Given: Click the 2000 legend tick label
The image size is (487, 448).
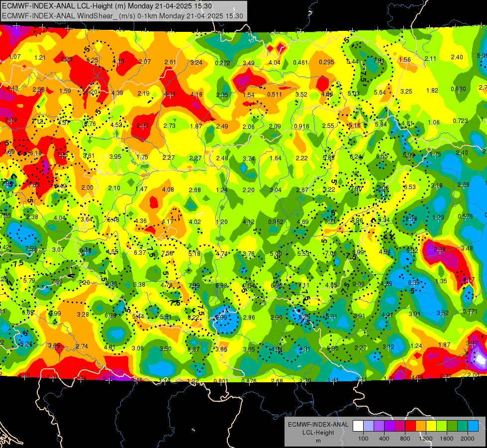Looking at the screenshot, I should (x=468, y=439).
